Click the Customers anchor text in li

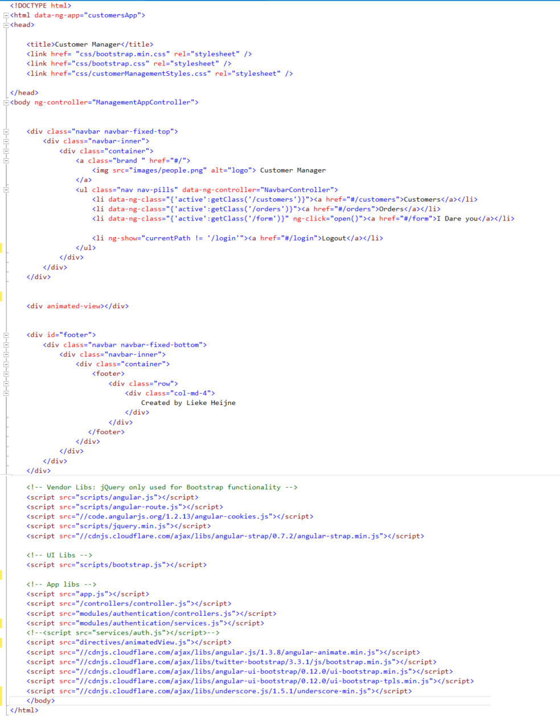(422, 199)
